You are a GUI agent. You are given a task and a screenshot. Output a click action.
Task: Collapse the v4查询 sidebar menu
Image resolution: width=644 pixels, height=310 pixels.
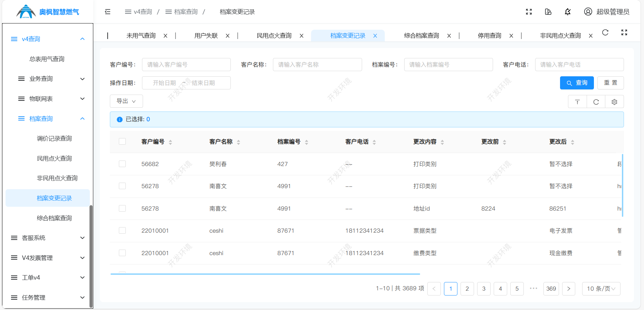pos(48,39)
